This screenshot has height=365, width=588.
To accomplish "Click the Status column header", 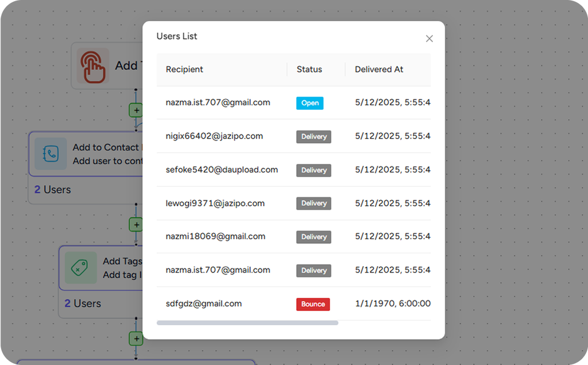I will coord(310,70).
